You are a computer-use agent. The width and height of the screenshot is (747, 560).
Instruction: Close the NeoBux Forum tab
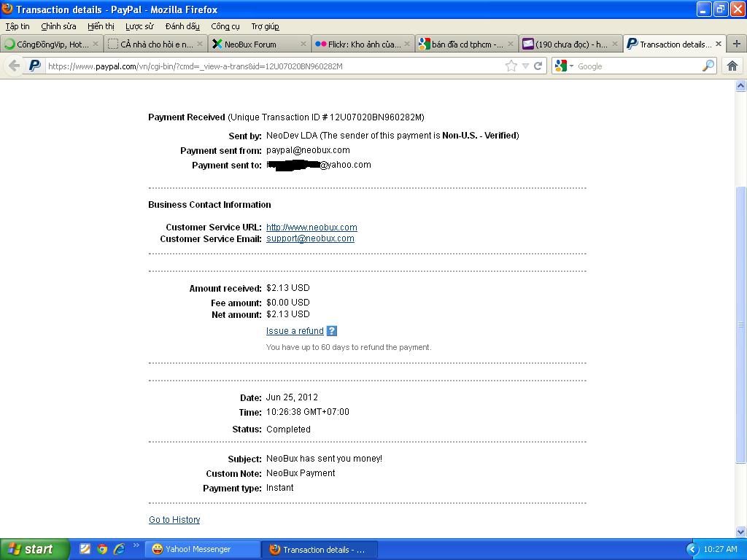[303, 44]
